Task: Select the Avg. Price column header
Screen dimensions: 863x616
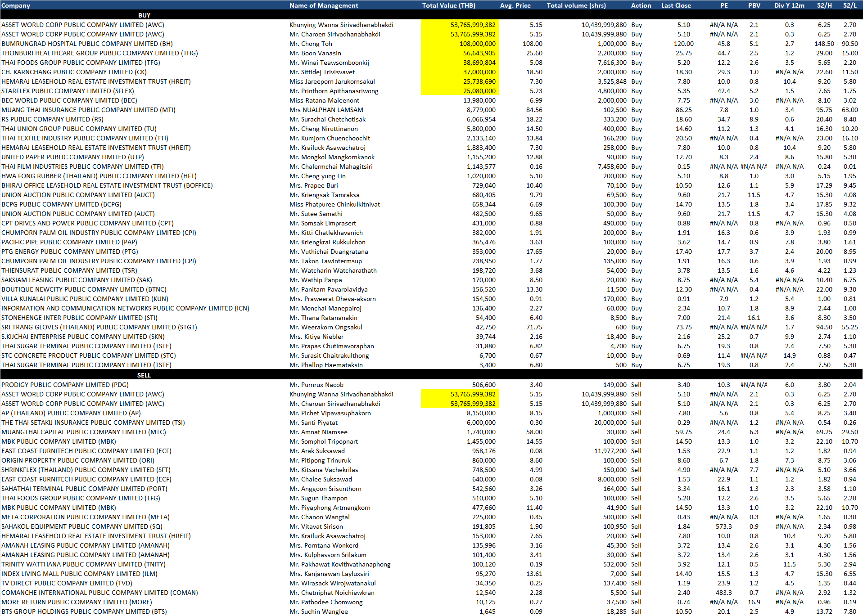Action: tap(515, 5)
